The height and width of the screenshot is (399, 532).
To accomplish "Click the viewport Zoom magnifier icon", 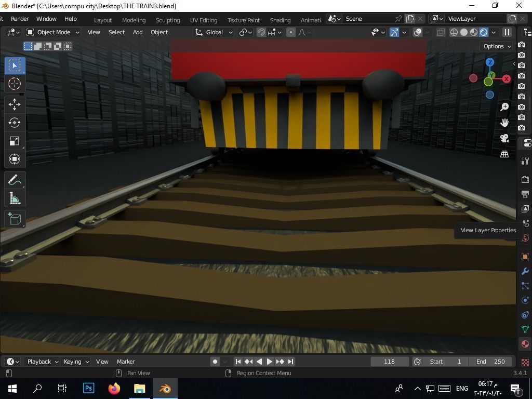I will (x=504, y=107).
